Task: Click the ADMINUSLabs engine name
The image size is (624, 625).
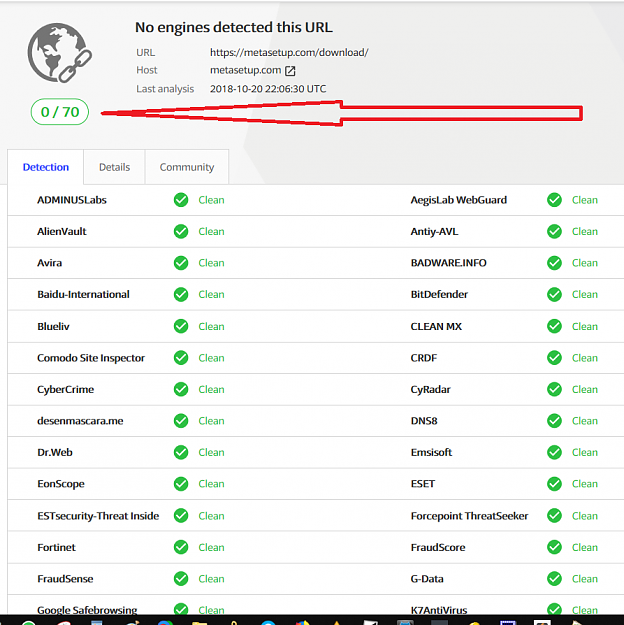Action: pos(72,200)
